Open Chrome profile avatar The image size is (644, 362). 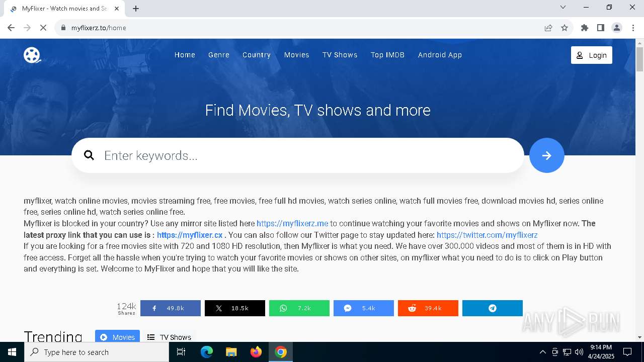tap(617, 28)
